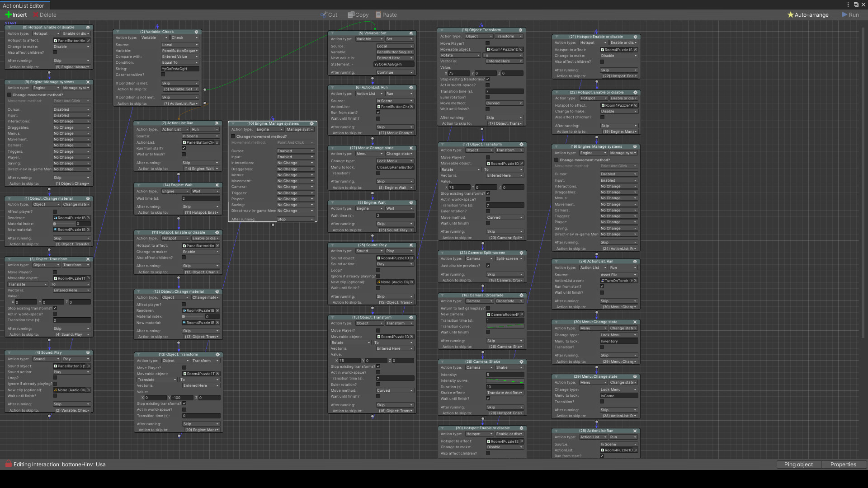Click Transition curve field in Camera: Crossfade node
The width and height of the screenshot is (868, 488).
coord(505,326)
